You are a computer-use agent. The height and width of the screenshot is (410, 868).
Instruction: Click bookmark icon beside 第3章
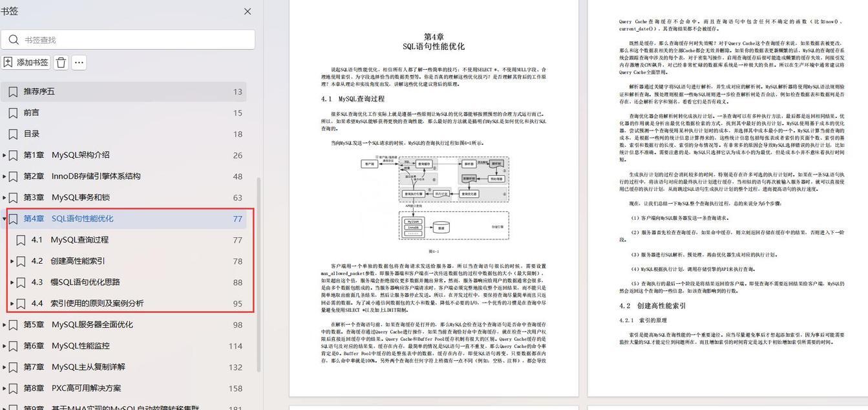coord(13,198)
